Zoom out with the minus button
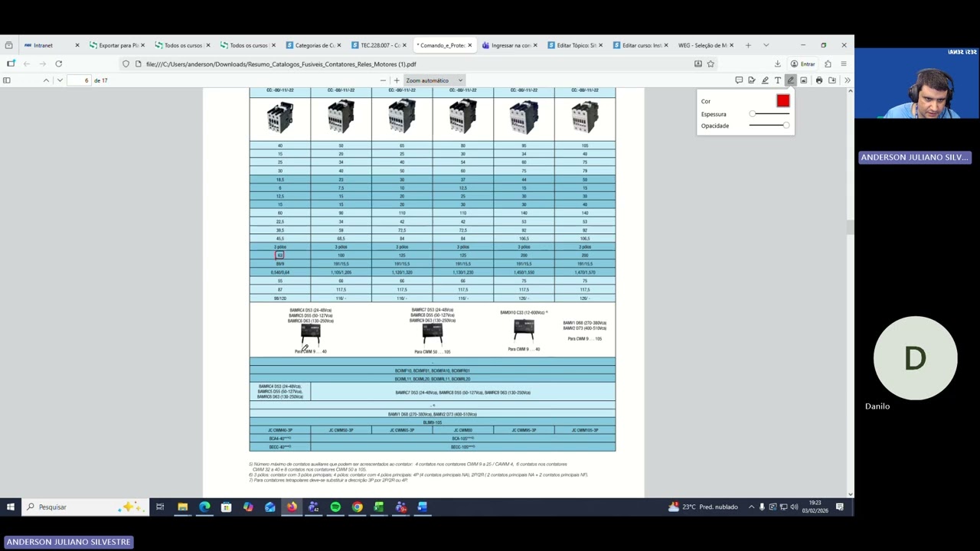Viewport: 980px width, 551px height. click(383, 80)
